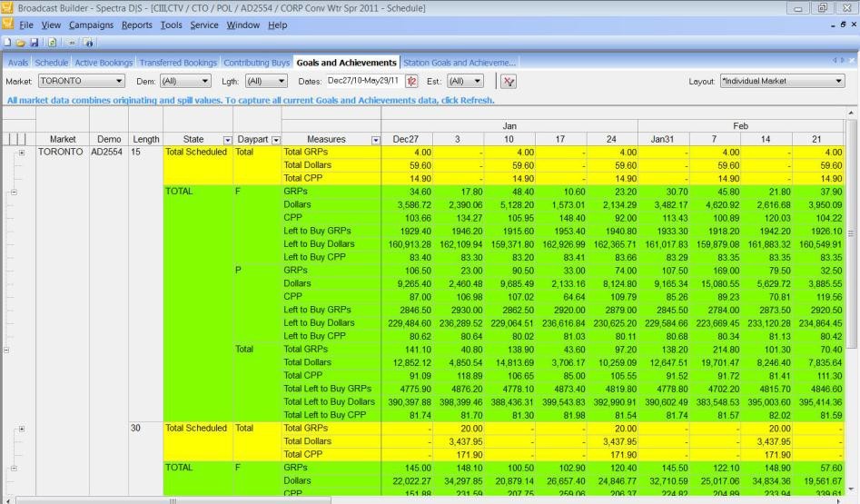Open the Campaigns menu
The height and width of the screenshot is (504, 860).
point(91,25)
